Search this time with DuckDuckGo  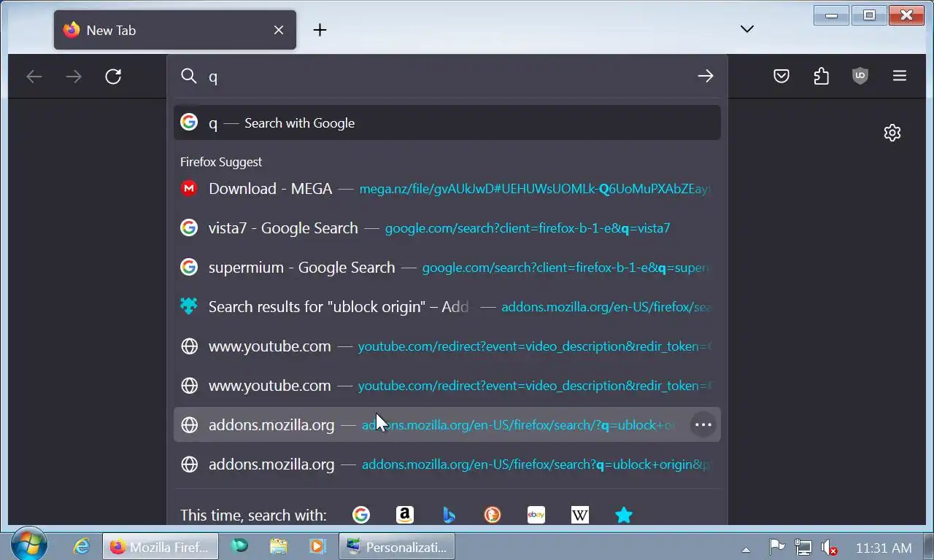[493, 515]
